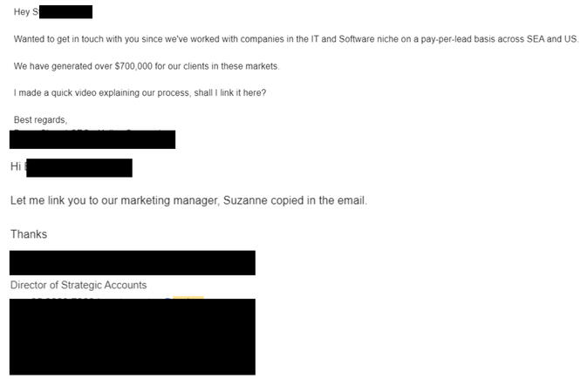
Task: Click the redacted bar above the job title
Action: (133, 263)
